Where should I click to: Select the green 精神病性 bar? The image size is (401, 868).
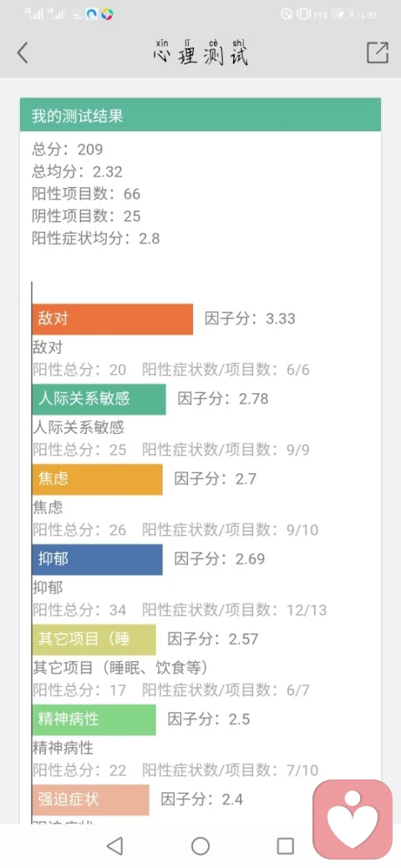point(94,719)
